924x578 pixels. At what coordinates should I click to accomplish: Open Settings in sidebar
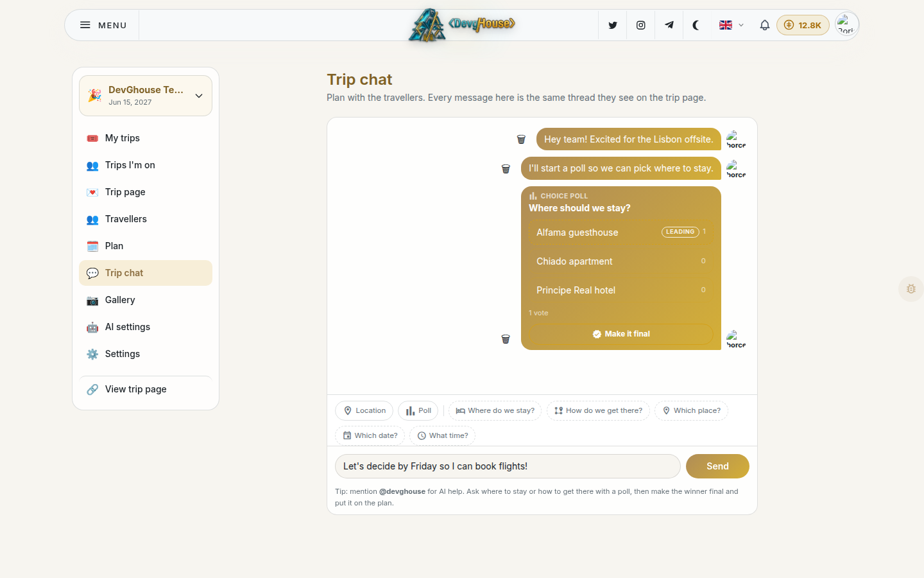pyautogui.click(x=146, y=354)
